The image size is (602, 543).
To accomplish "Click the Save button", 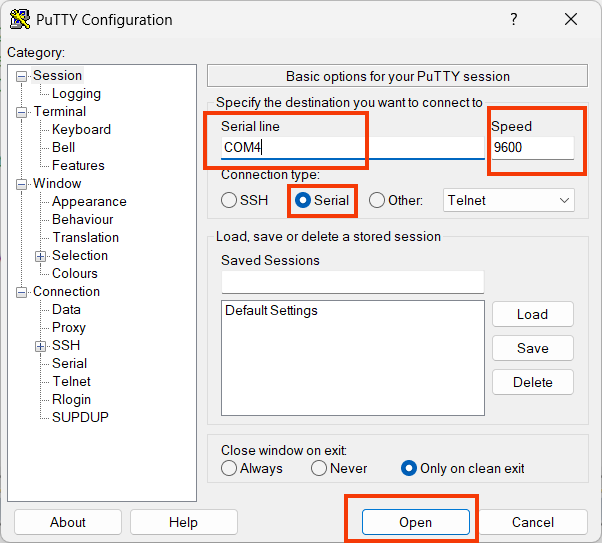I will tap(533, 348).
